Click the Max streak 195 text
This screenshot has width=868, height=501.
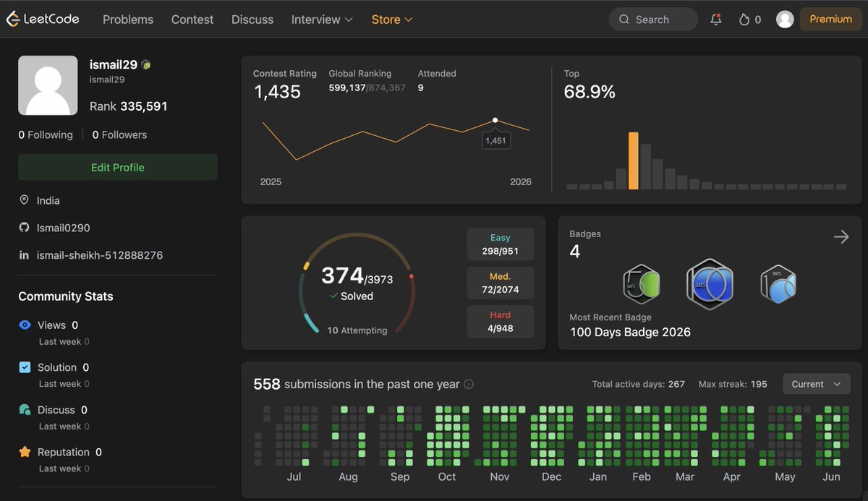point(733,384)
